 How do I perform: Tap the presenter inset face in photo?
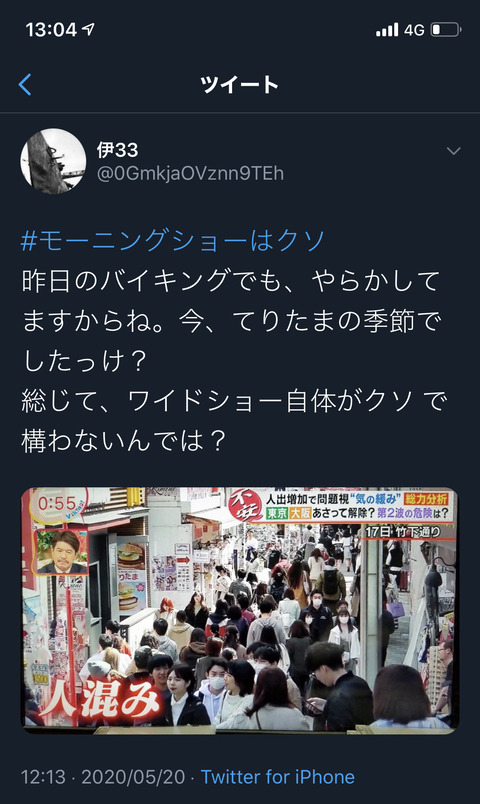[61, 552]
